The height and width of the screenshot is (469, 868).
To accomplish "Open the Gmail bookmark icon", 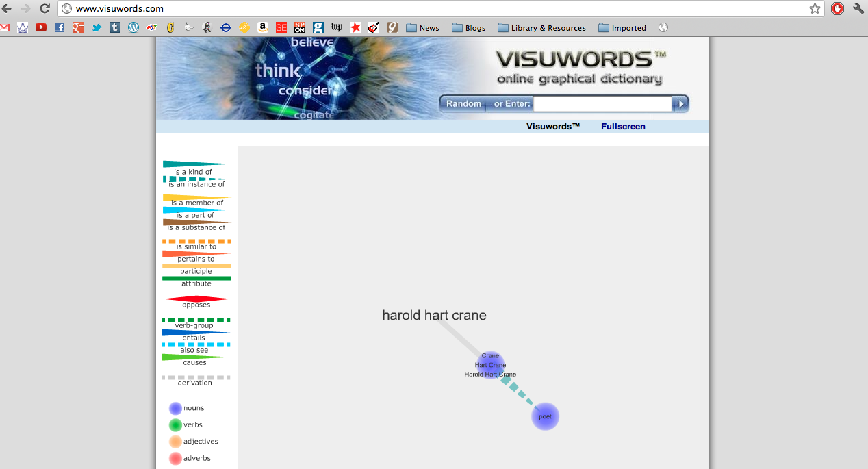I will (5, 28).
